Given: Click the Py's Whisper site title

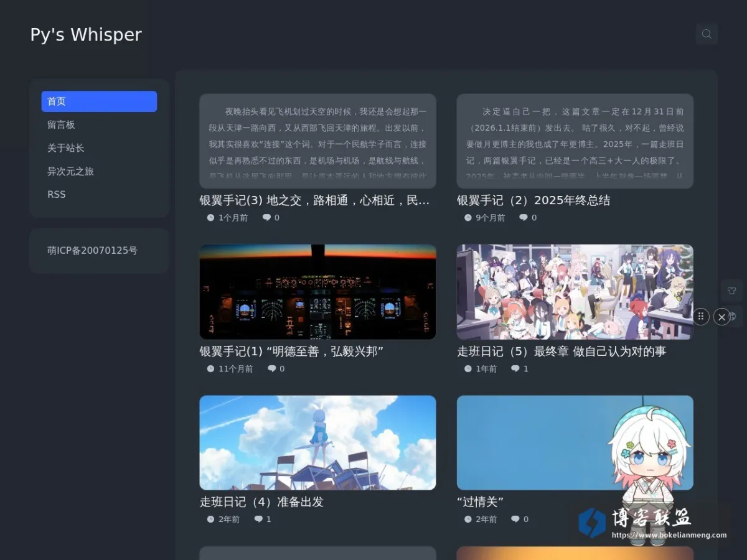Looking at the screenshot, I should (86, 35).
